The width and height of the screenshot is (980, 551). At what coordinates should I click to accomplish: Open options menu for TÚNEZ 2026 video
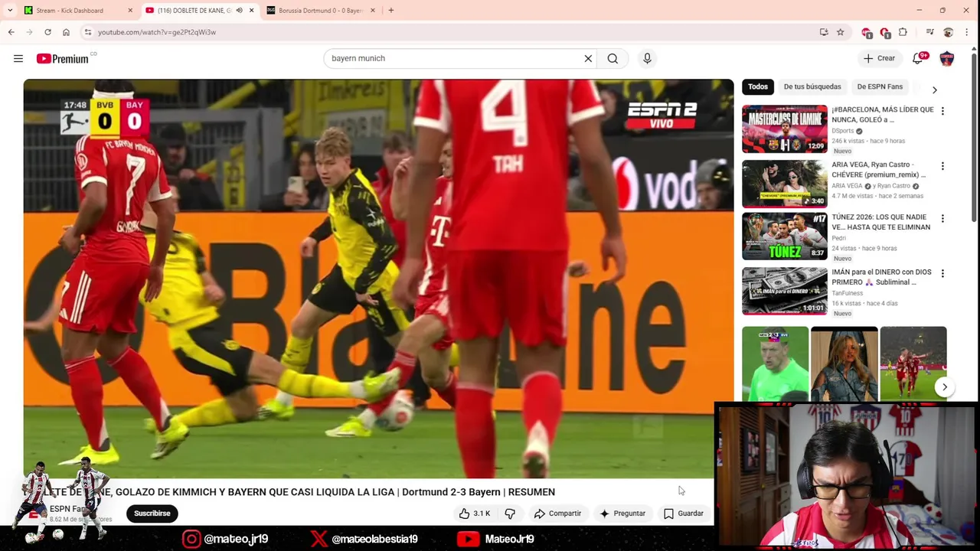tap(942, 219)
